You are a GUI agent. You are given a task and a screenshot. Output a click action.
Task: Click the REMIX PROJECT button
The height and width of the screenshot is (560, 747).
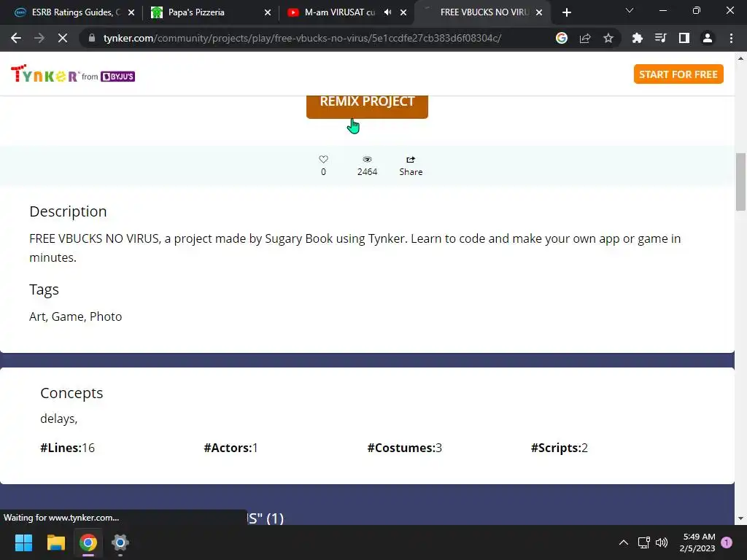coord(368,106)
